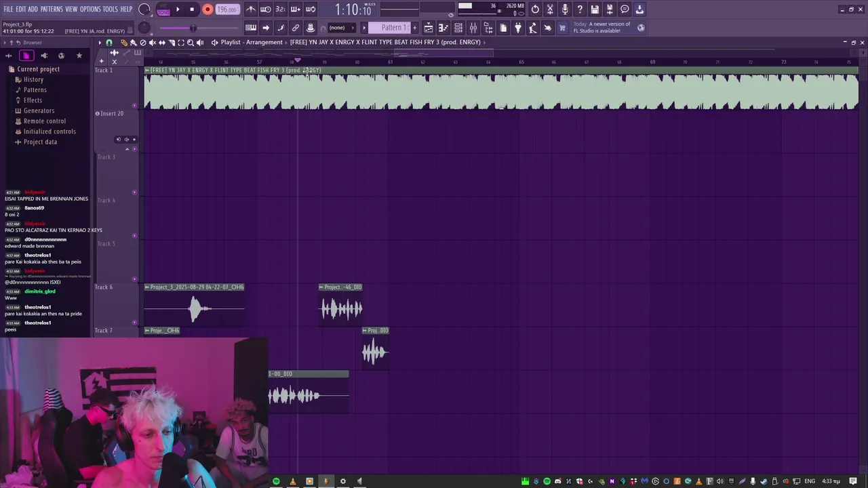This screenshot has height=488, width=868.
Task: Toggle the PAT/SONG mode switch
Action: (x=163, y=9)
